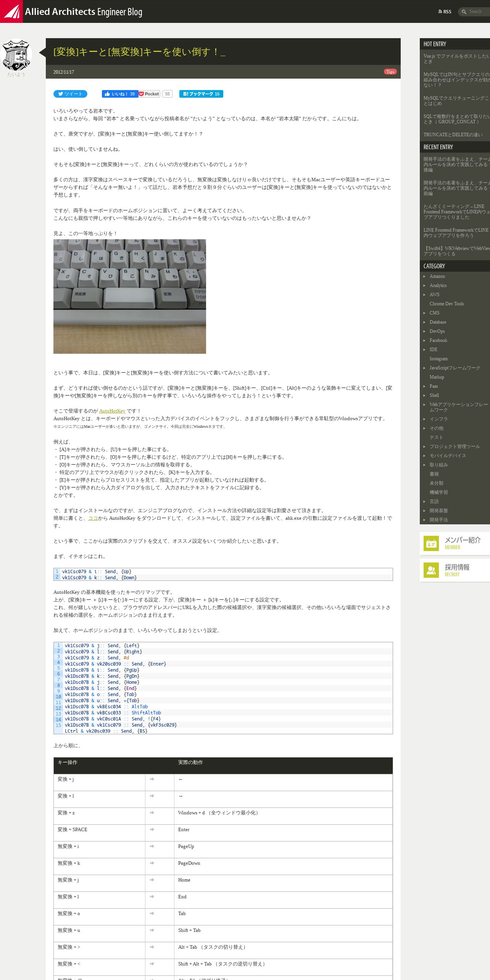Click the Allied Architects red logo icon
The height and width of the screenshot is (980, 490).
[11, 11]
